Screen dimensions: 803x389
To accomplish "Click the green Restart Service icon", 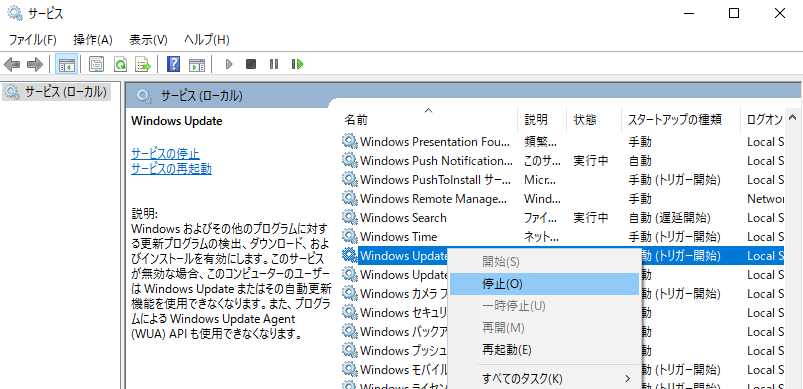I will pos(298,64).
